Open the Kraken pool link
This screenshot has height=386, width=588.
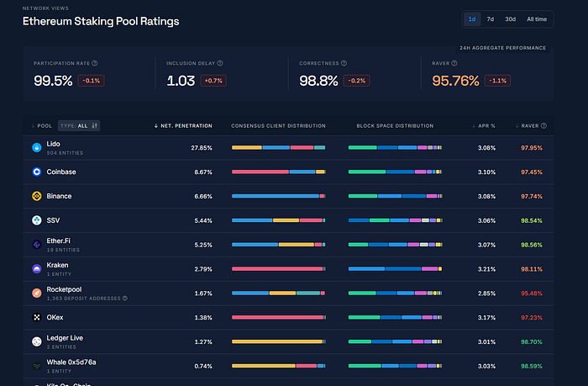[x=57, y=265]
